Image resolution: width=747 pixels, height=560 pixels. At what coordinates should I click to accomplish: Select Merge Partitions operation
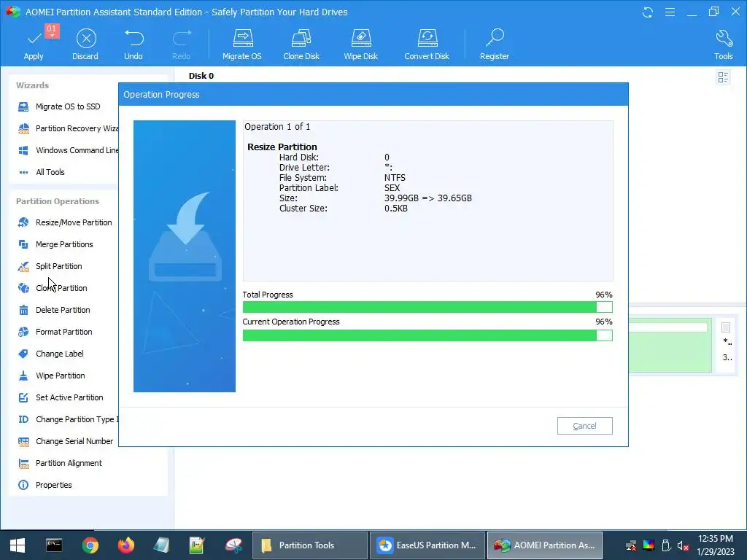pos(55,244)
